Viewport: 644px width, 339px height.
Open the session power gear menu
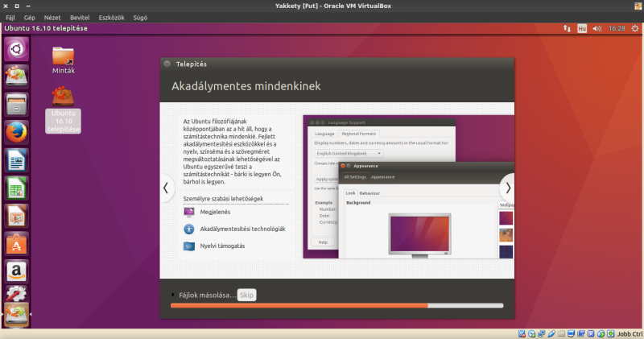coord(634,28)
